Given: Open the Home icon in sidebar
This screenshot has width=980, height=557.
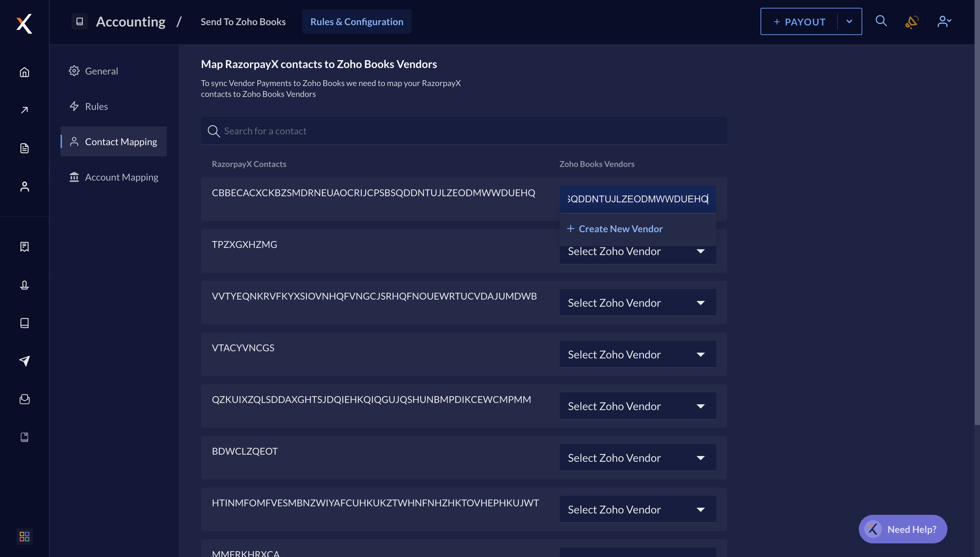Looking at the screenshot, I should [24, 72].
